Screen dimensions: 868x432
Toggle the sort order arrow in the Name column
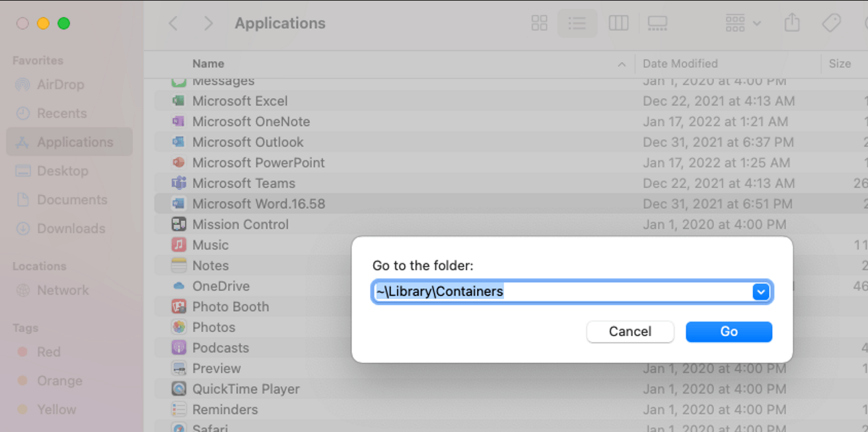[622, 64]
